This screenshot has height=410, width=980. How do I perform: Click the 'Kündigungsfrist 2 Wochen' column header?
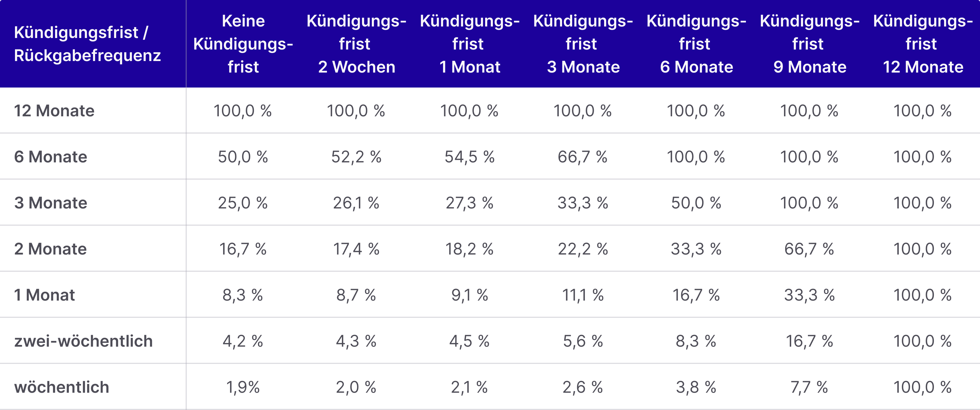click(x=357, y=44)
